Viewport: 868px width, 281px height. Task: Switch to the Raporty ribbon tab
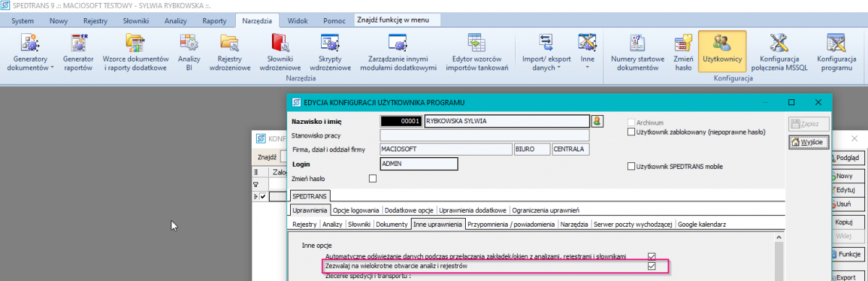(216, 21)
